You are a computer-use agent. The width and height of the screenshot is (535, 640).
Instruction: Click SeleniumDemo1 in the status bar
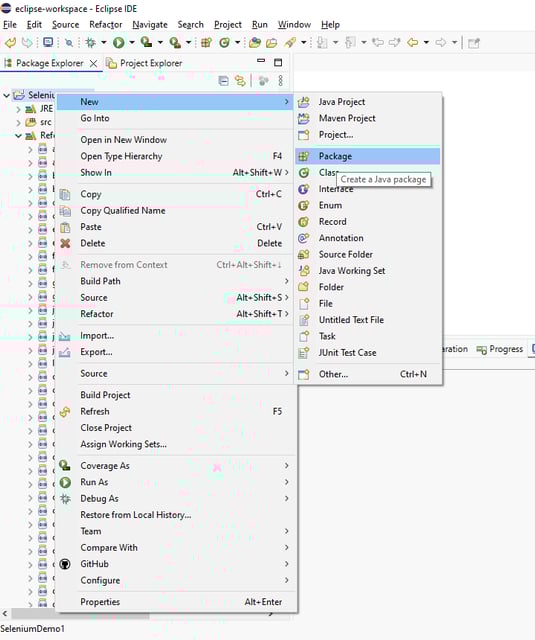[x=33, y=629]
